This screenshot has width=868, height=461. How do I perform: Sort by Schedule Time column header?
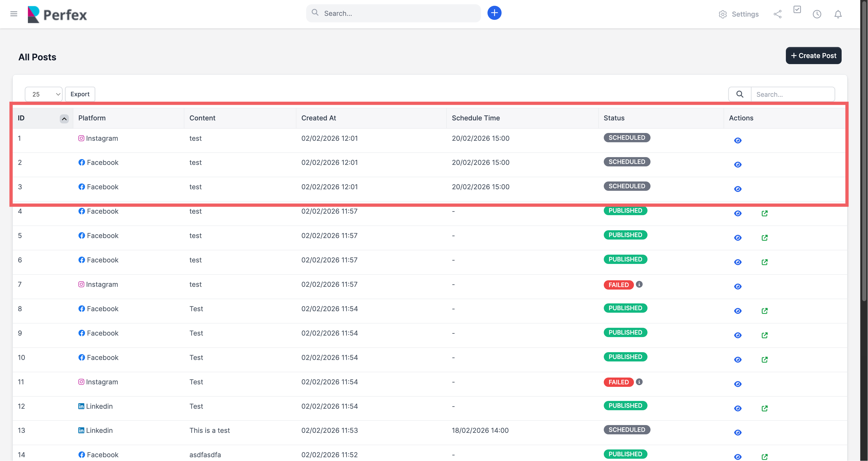pyautogui.click(x=475, y=118)
